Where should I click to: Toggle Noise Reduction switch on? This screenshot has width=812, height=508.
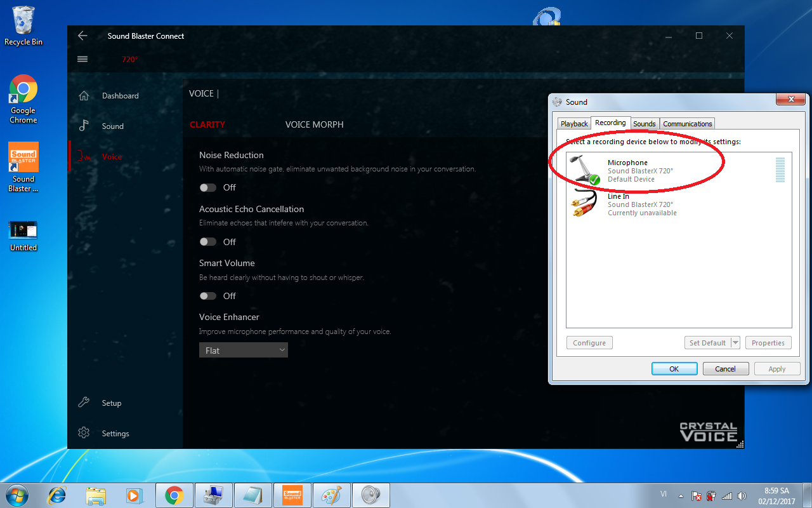point(207,187)
